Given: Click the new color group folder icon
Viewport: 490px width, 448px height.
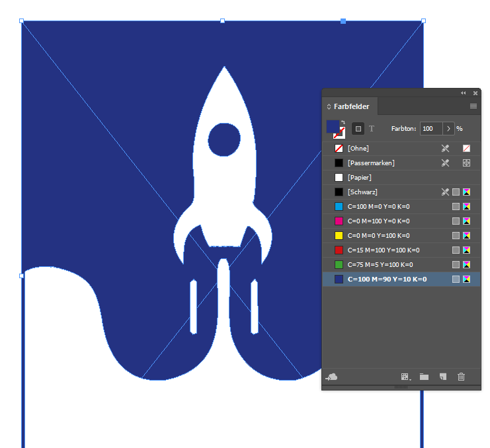Looking at the screenshot, I should pyautogui.click(x=424, y=377).
